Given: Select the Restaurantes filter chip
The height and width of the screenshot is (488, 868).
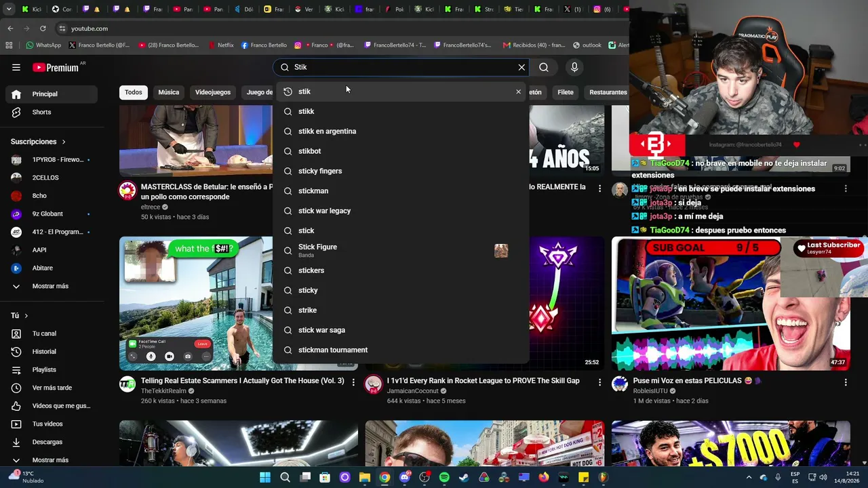Looking at the screenshot, I should click(x=608, y=92).
